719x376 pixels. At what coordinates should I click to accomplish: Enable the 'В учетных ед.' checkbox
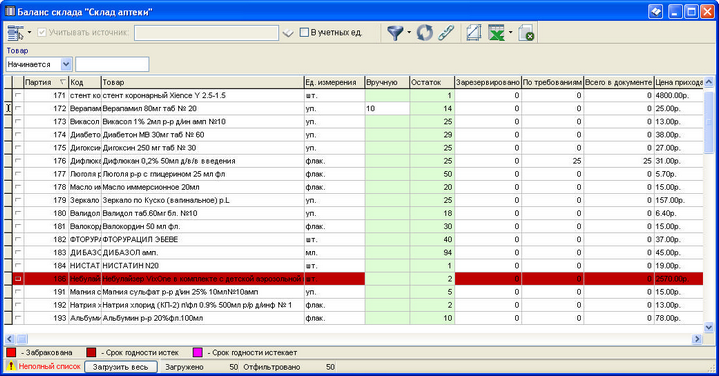coord(304,33)
